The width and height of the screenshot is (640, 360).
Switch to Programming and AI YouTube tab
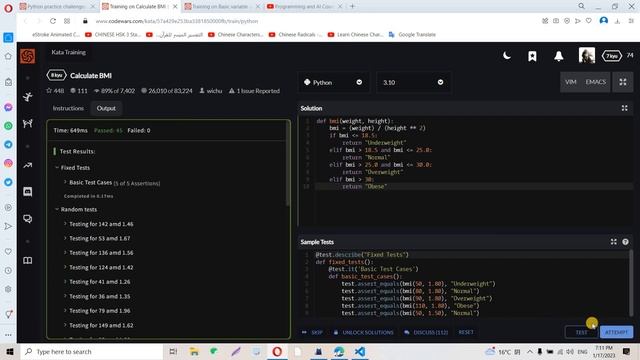304,7
